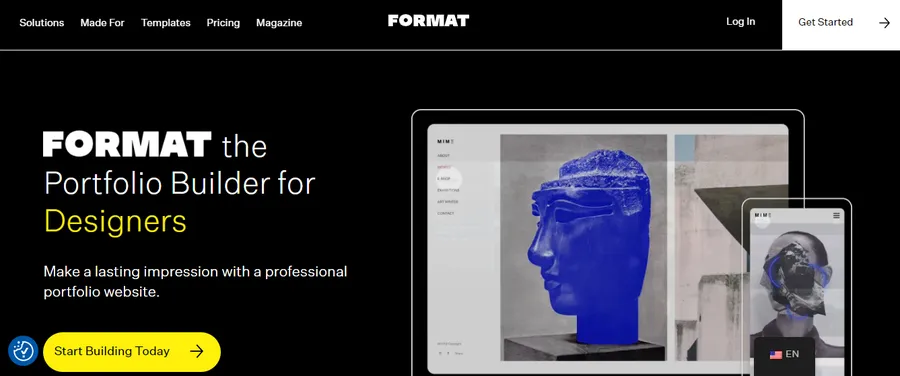Screen dimensions: 900x376
Task: Open the EN language selector
Action: coord(784,355)
